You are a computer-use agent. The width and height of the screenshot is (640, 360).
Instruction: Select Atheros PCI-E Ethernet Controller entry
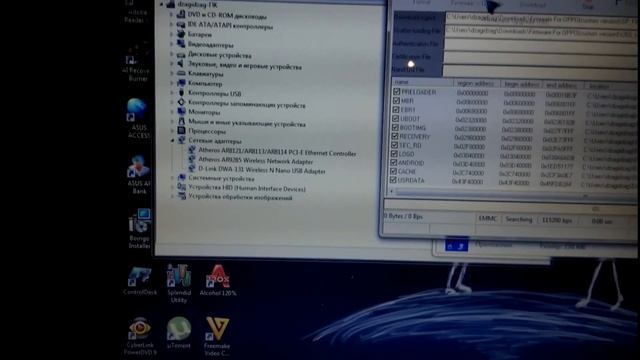(277, 152)
